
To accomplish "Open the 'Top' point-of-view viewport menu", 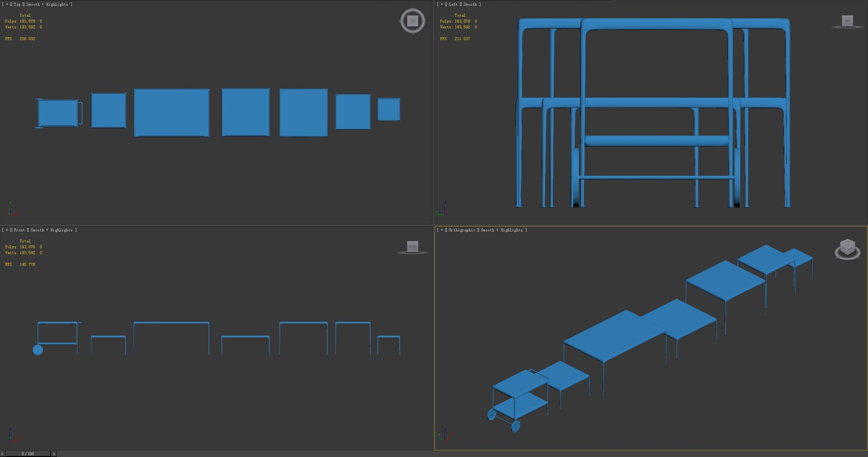I will (x=17, y=5).
